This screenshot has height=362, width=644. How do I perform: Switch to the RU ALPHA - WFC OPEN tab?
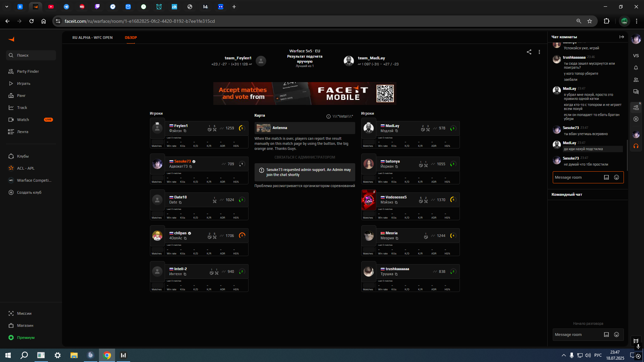pos(92,38)
